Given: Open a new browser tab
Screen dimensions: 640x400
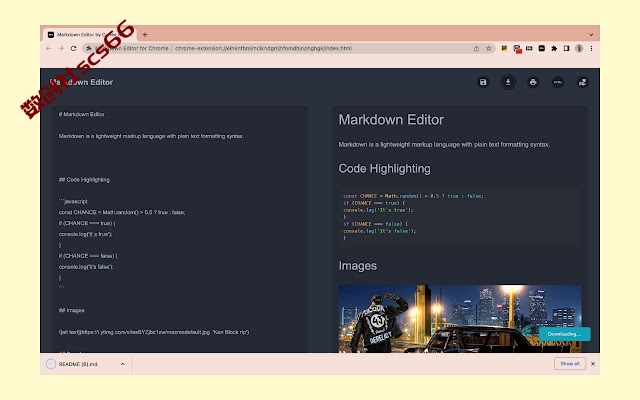Looking at the screenshot, I should tap(145, 35).
